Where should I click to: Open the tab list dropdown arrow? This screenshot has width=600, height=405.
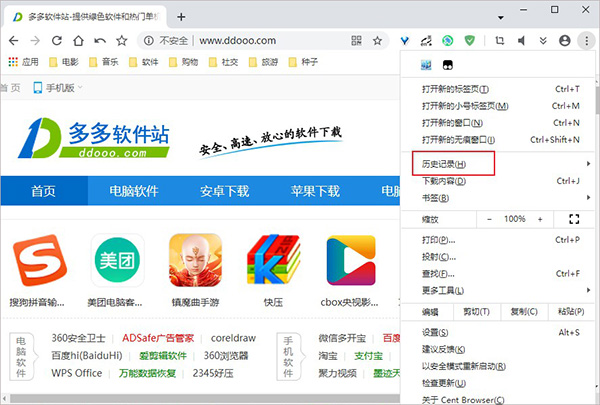[x=501, y=18]
